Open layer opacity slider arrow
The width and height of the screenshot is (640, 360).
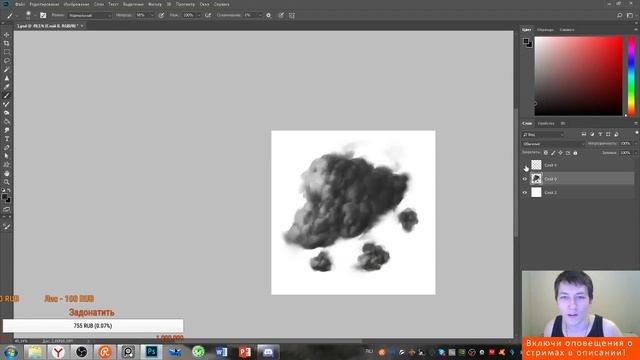click(636, 144)
